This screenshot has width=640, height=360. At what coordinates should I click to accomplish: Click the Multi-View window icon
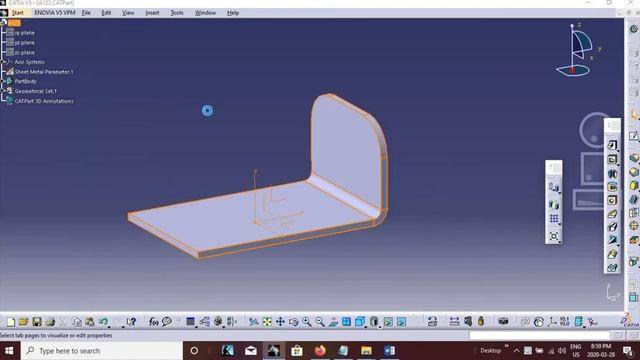[x=346, y=322]
